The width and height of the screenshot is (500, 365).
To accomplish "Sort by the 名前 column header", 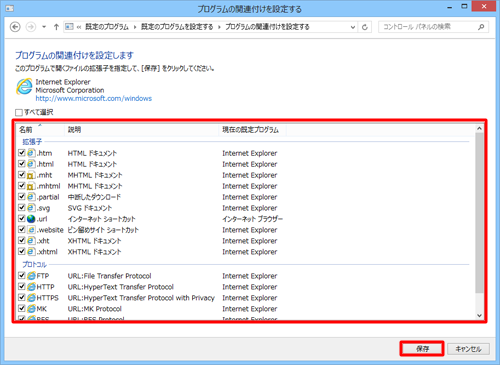I will [40, 130].
